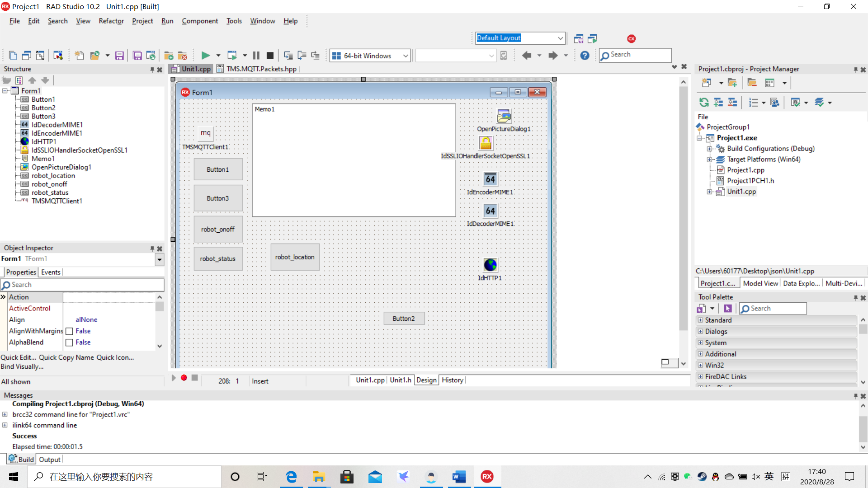
Task: Select the TMSMQTTClient1 mq component on form
Action: point(206,133)
